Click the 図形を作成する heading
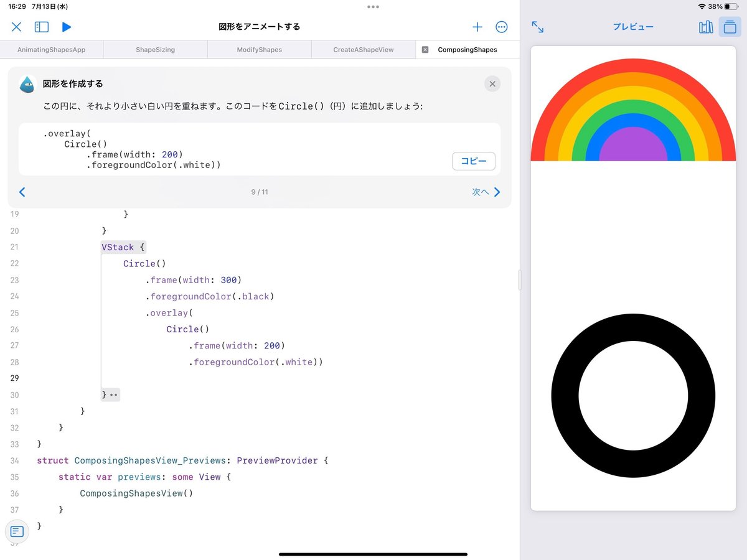This screenshot has width=747, height=560. 73,84
